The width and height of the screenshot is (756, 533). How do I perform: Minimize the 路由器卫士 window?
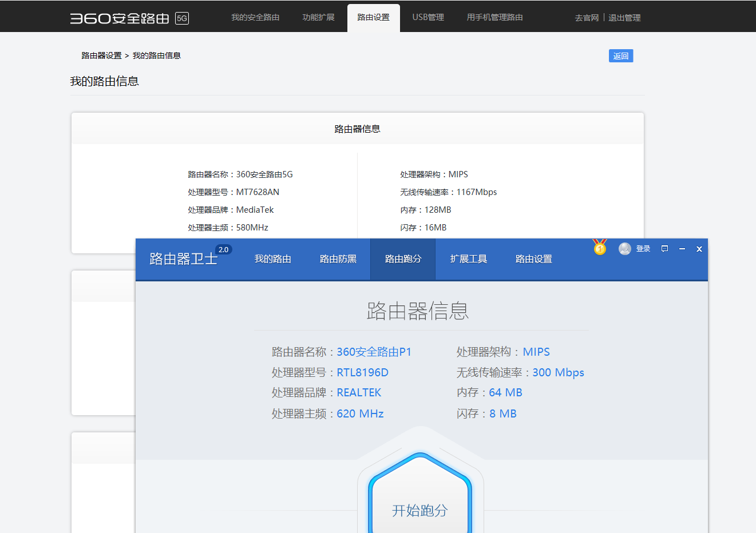682,249
